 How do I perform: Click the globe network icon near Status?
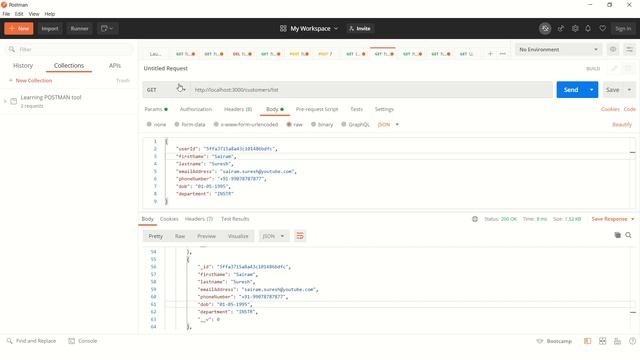click(475, 219)
